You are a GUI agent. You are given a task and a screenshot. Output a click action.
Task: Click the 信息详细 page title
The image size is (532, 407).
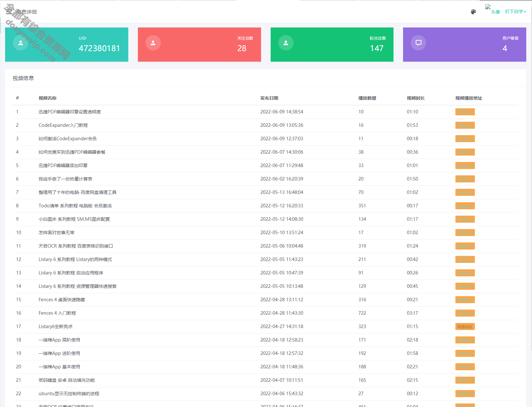pyautogui.click(x=27, y=12)
